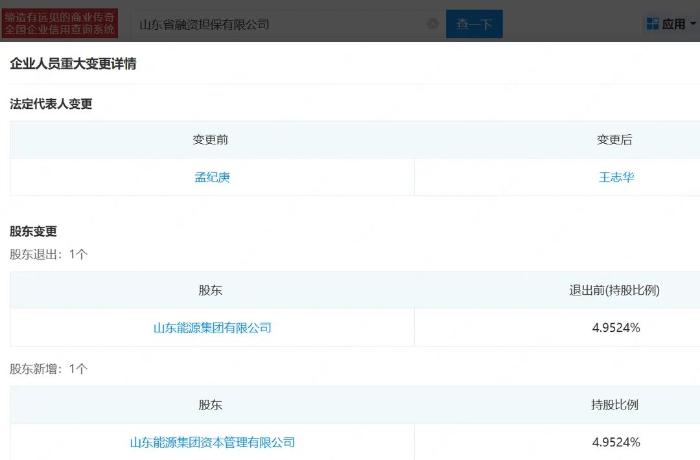Click 持股比例 header in the 股东新增 table
Screen dimensions: 700x460
point(615,405)
